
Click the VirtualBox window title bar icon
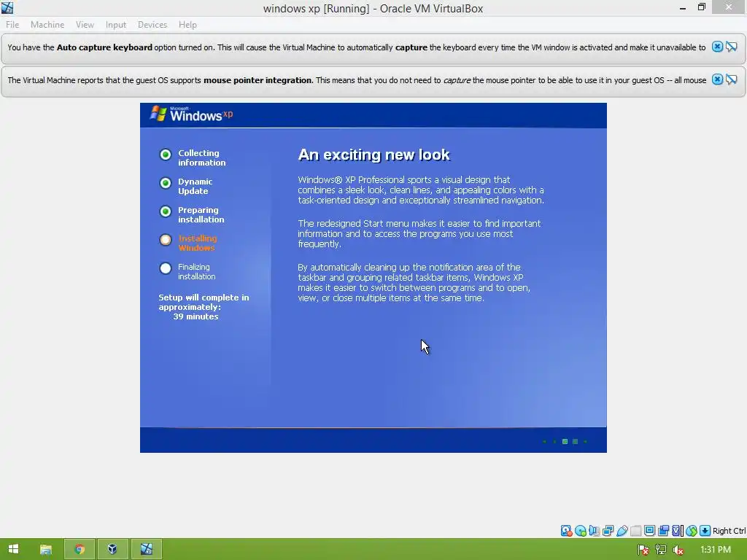(x=7, y=7)
